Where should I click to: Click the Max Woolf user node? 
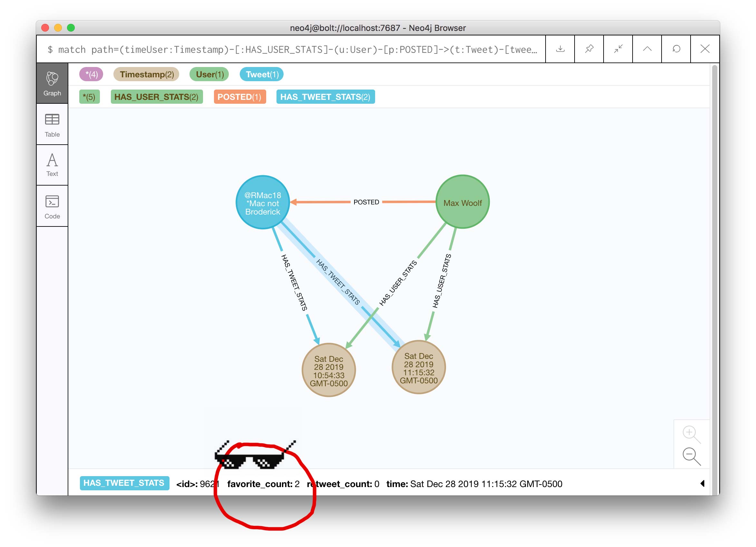click(463, 202)
